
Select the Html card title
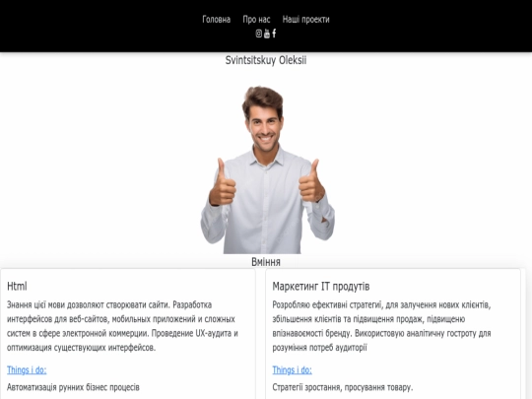[x=17, y=286]
